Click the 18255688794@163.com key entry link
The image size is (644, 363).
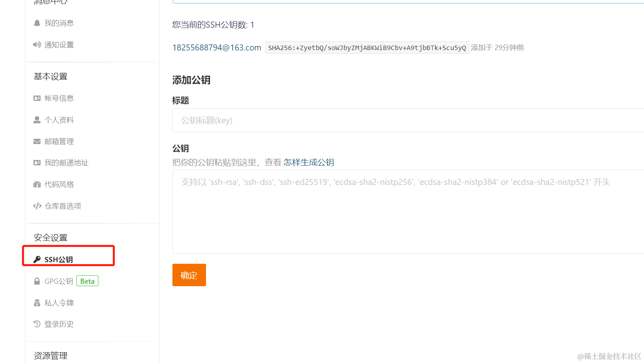click(216, 47)
